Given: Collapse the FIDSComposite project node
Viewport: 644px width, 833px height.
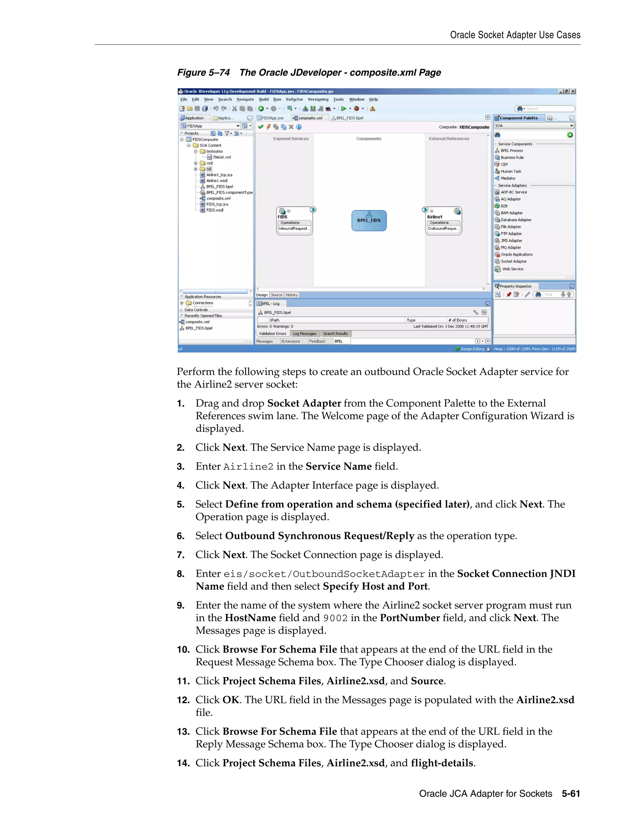Looking at the screenshot, I should [x=182, y=140].
